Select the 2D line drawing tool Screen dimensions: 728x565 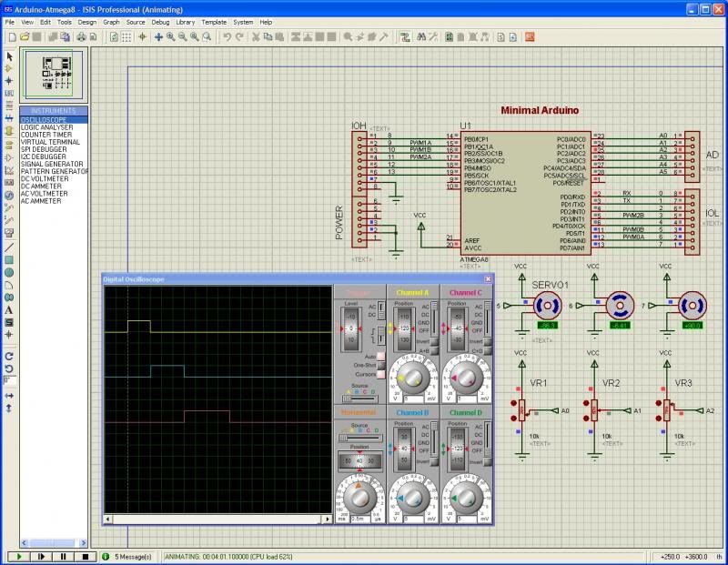click(9, 247)
